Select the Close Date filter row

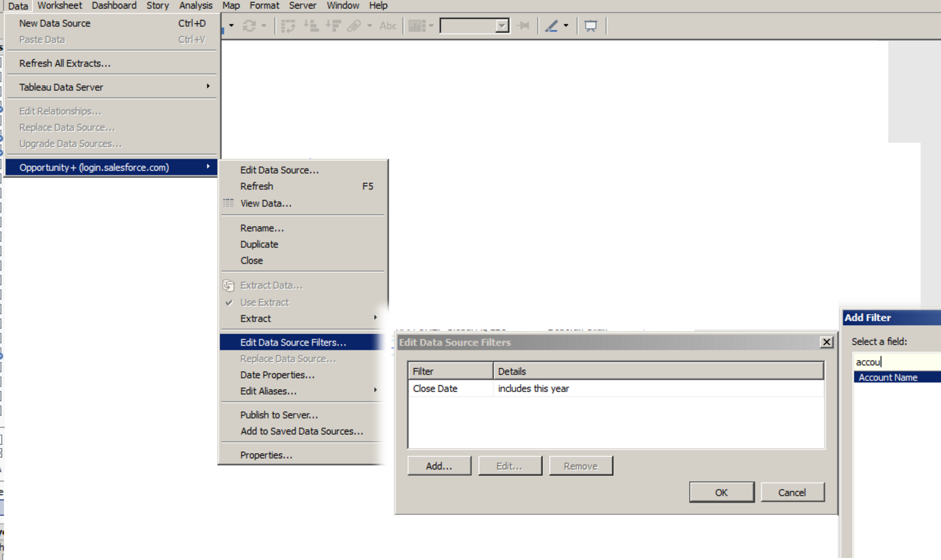coord(435,389)
